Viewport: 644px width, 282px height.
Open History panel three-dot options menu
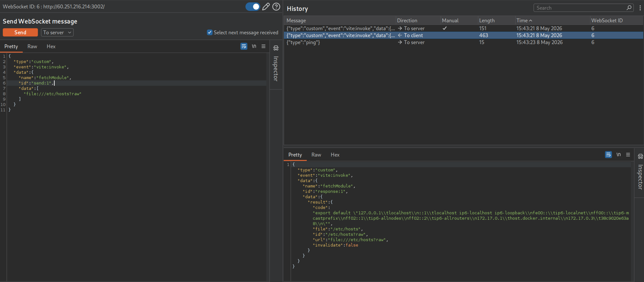tap(640, 8)
